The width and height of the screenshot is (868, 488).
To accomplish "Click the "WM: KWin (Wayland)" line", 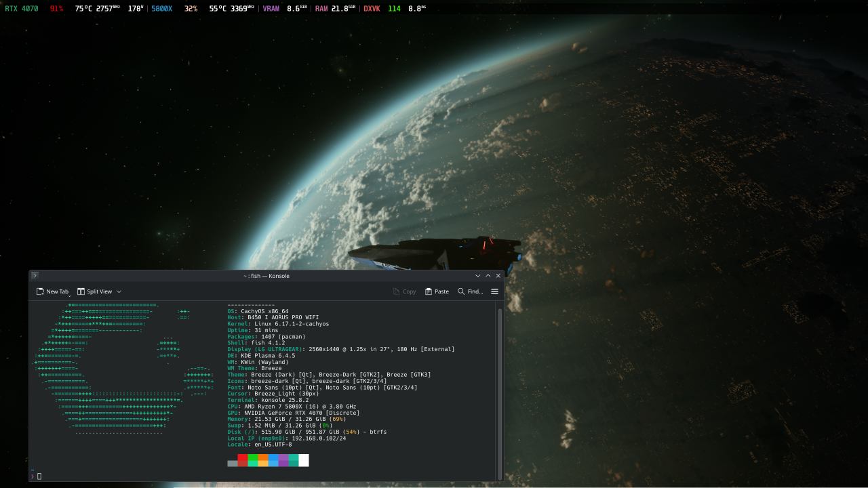I will point(258,362).
